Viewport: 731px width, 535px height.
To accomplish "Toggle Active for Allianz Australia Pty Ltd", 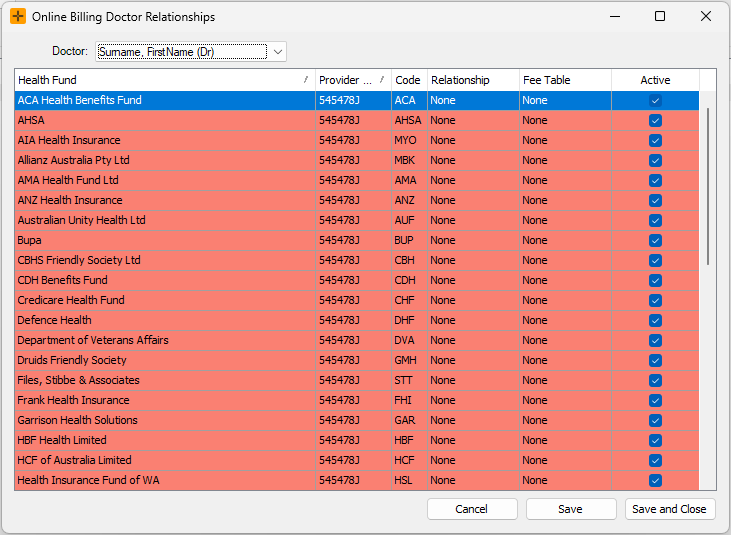I will point(655,161).
